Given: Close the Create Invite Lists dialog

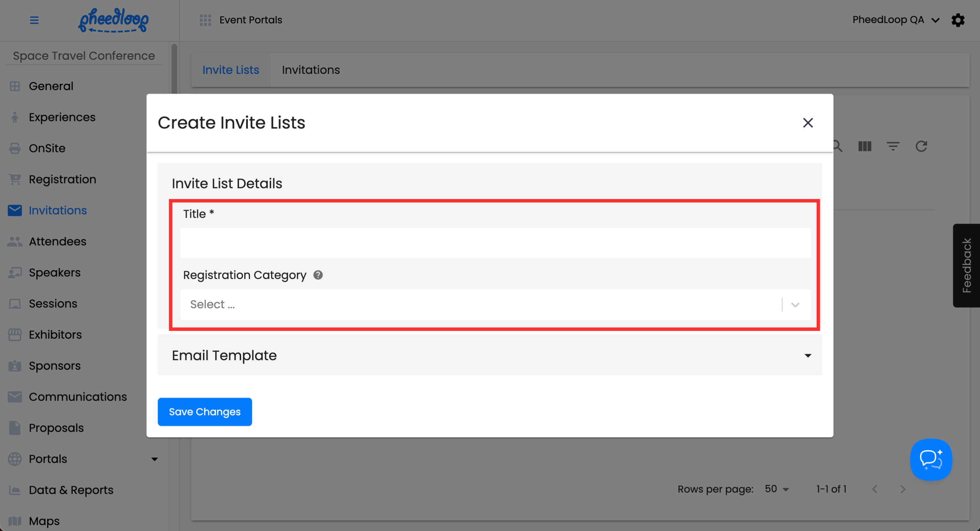Looking at the screenshot, I should [808, 122].
